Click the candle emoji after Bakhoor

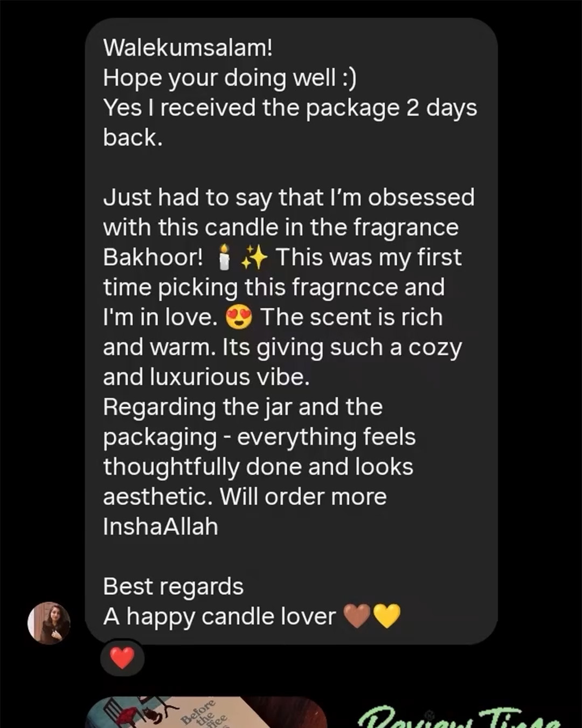[225, 257]
